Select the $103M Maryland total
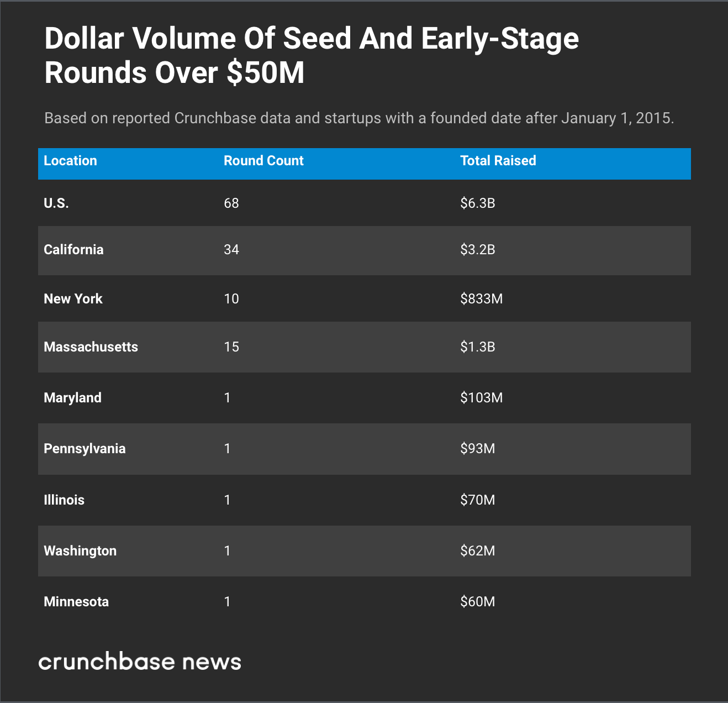The image size is (728, 703). coord(481,398)
